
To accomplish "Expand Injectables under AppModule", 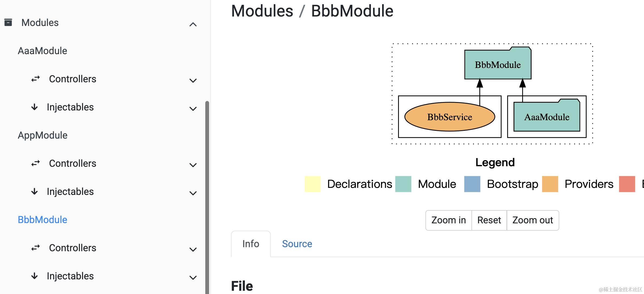I will pyautogui.click(x=193, y=193).
